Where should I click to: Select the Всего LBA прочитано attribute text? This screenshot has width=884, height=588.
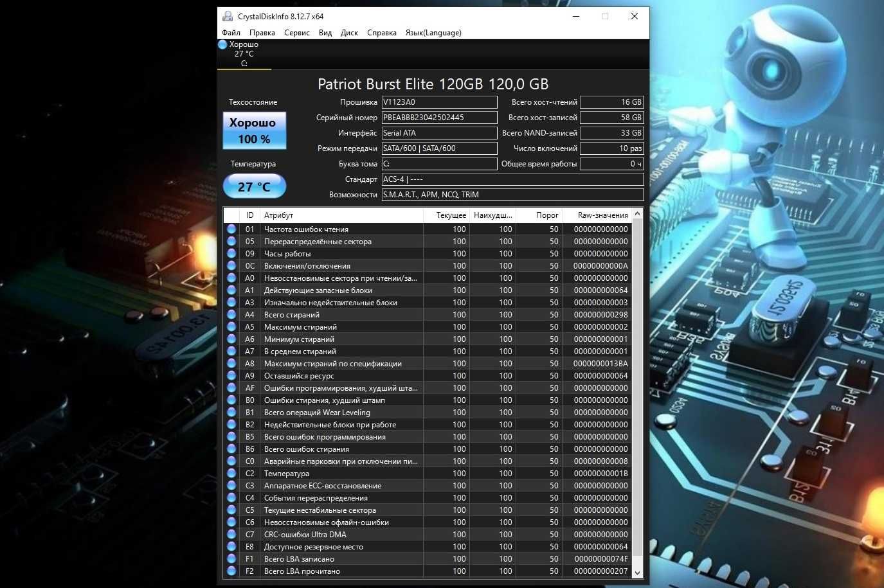coord(302,571)
